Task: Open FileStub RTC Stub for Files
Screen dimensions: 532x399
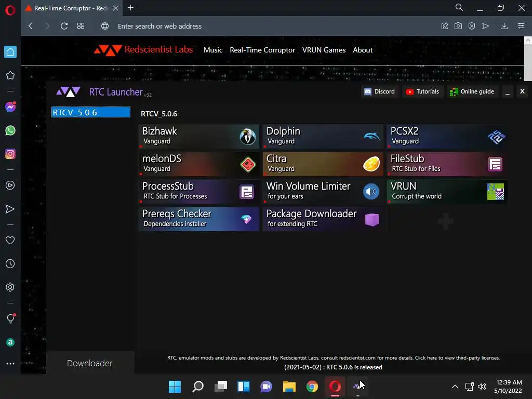Action: tap(447, 164)
